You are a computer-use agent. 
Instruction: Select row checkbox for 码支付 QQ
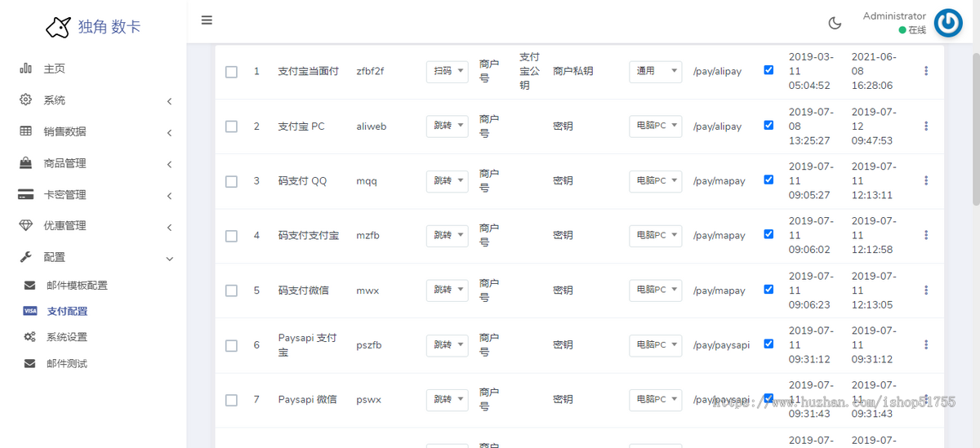(231, 181)
